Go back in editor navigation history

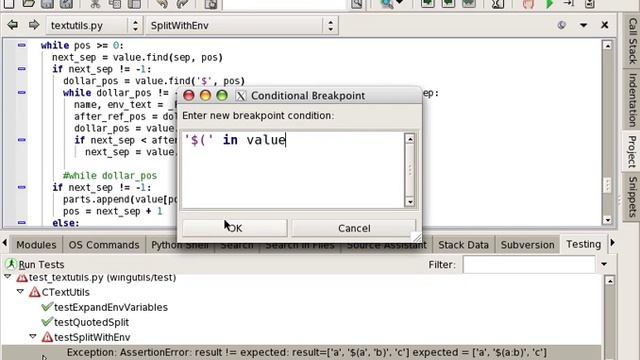pyautogui.click(x=13, y=25)
